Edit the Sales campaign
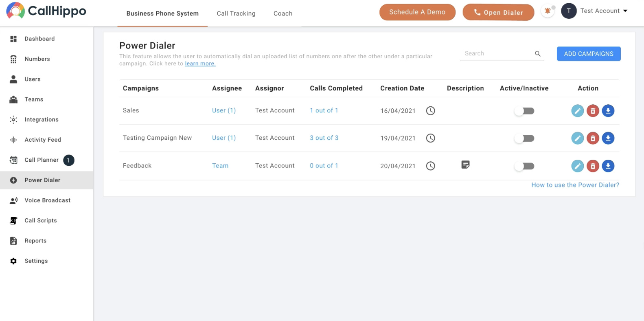The image size is (644, 321). (577, 111)
